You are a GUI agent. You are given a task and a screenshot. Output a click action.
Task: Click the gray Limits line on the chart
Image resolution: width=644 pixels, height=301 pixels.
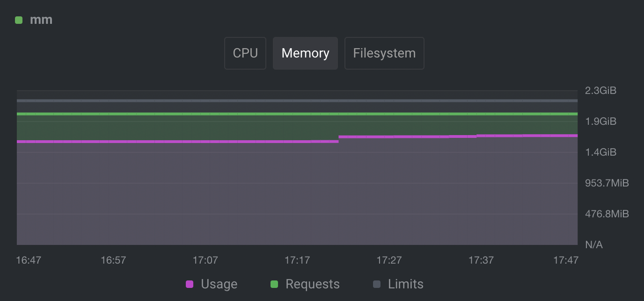point(281,100)
